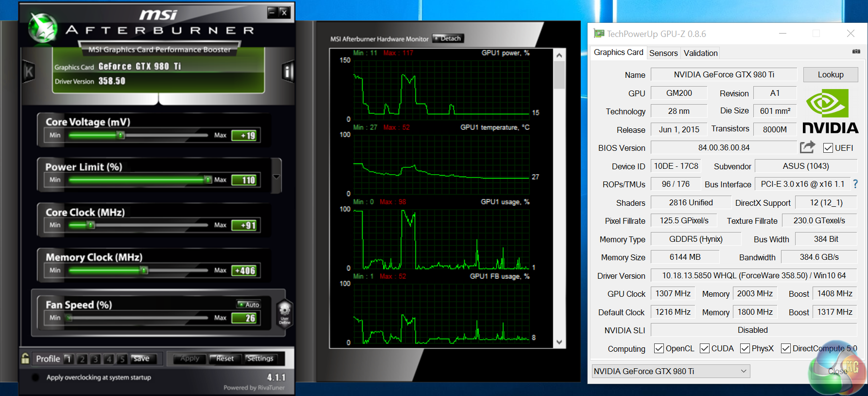Click the Memory Size 6144 MB field

pyautogui.click(x=685, y=257)
